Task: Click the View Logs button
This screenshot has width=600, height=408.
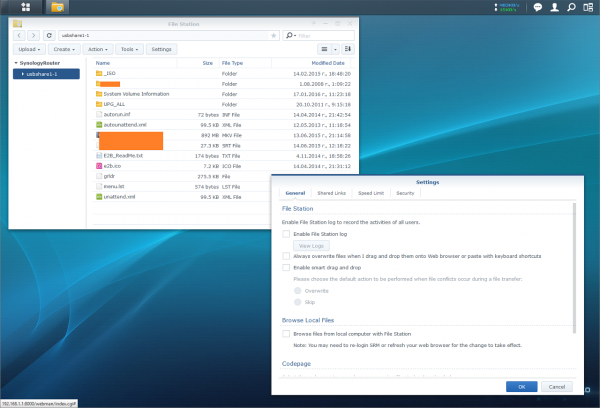Action: pos(311,246)
